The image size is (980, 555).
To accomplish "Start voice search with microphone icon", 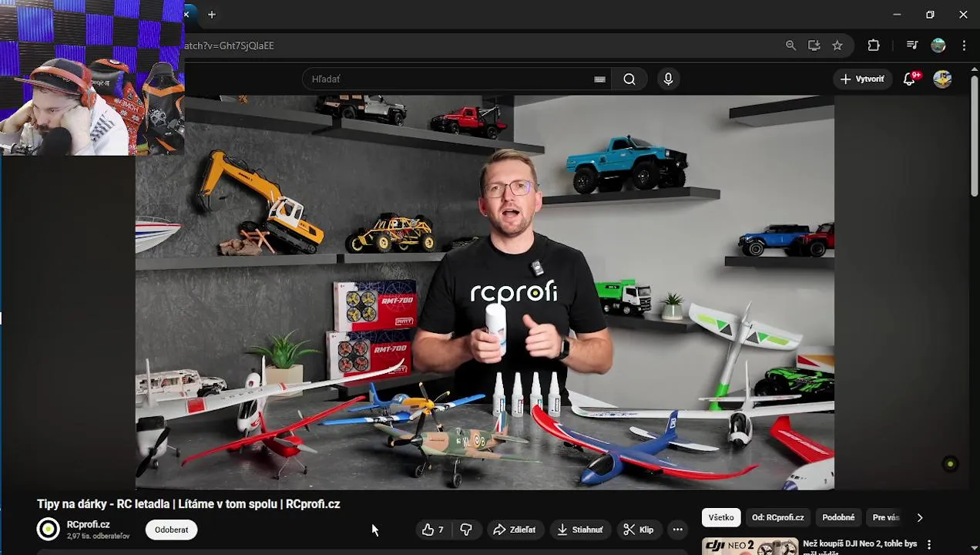I will [668, 79].
